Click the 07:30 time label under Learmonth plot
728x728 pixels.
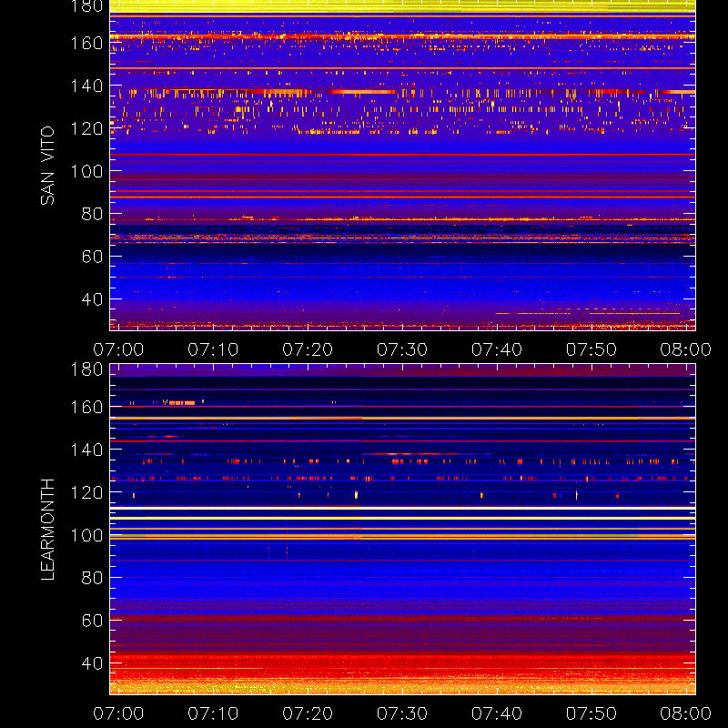pyautogui.click(x=402, y=713)
